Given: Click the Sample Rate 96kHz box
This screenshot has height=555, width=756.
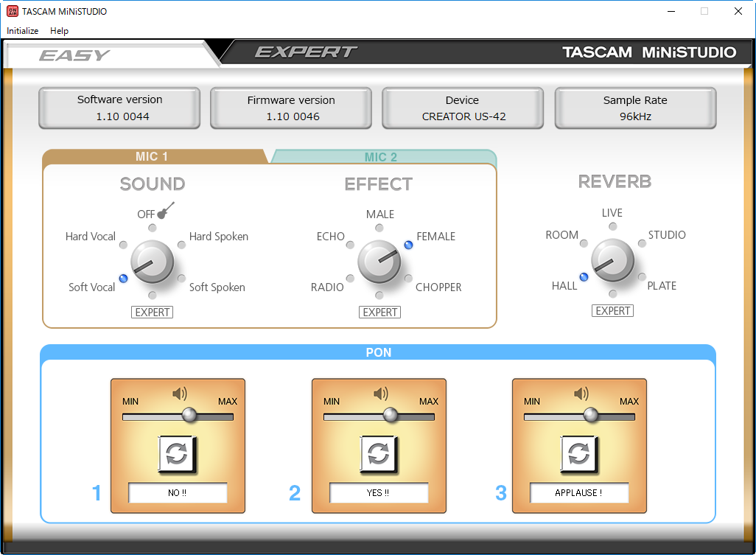Looking at the screenshot, I should coord(635,108).
